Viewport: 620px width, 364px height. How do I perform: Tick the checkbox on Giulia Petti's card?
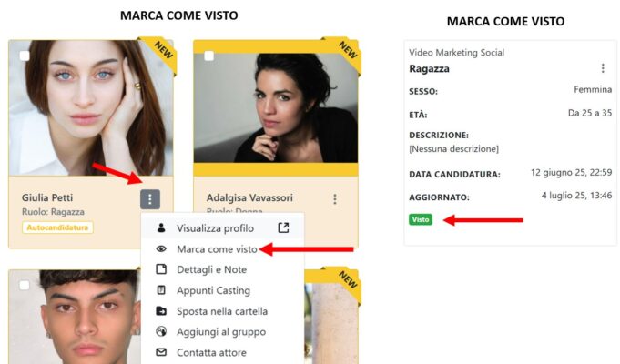25,56
